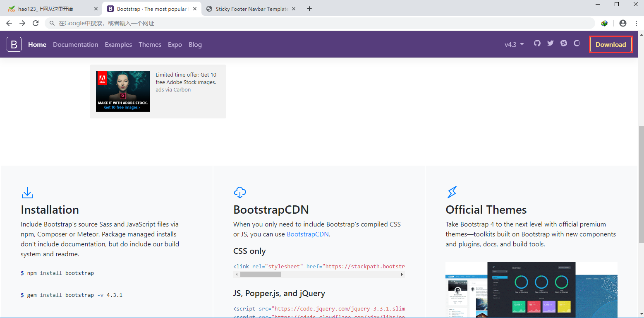Open the Chrome profile avatar
The width and height of the screenshot is (644, 318).
tap(623, 24)
